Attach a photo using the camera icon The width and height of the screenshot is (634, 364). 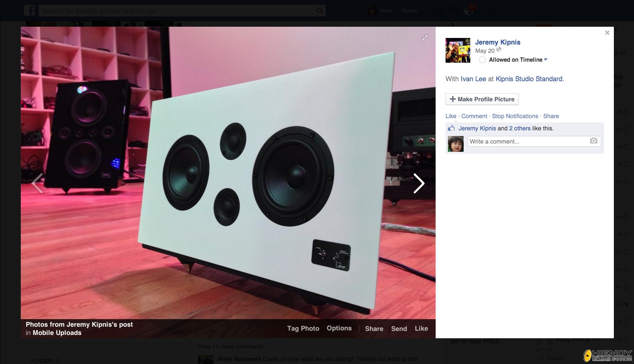click(x=593, y=141)
